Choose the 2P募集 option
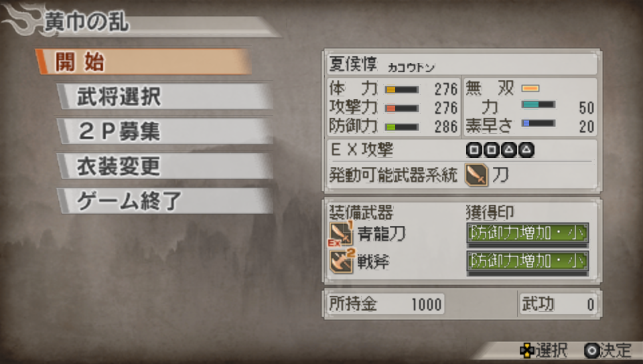The height and width of the screenshot is (364, 643). (165, 131)
